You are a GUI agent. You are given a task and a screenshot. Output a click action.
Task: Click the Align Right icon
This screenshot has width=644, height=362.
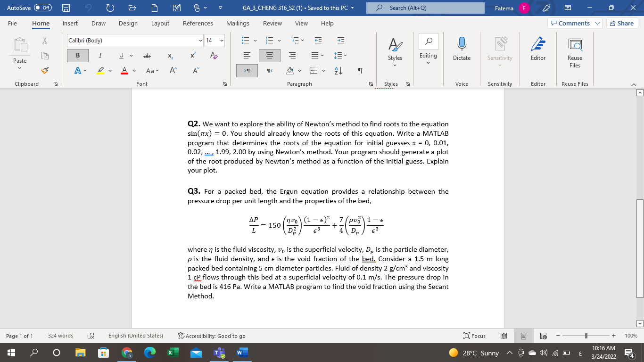(292, 56)
